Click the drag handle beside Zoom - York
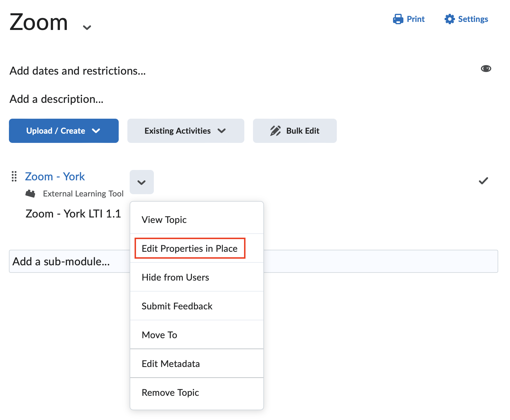510x420 pixels. [x=14, y=176]
